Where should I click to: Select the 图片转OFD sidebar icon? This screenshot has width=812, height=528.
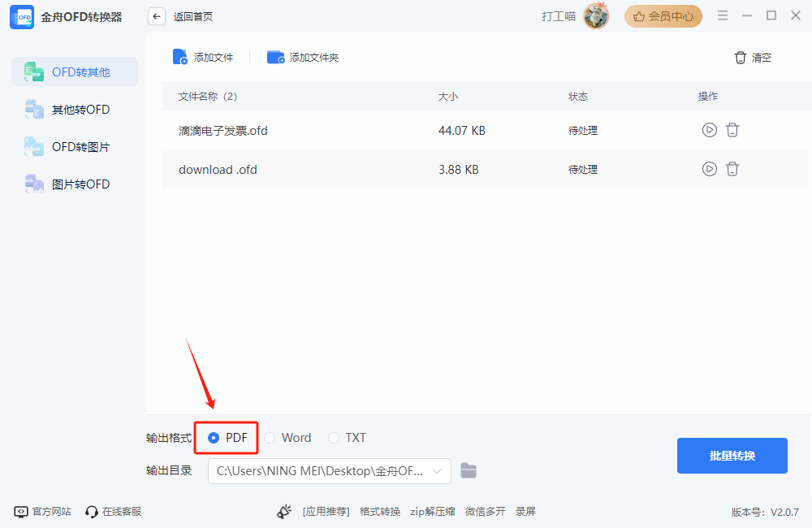tap(33, 184)
